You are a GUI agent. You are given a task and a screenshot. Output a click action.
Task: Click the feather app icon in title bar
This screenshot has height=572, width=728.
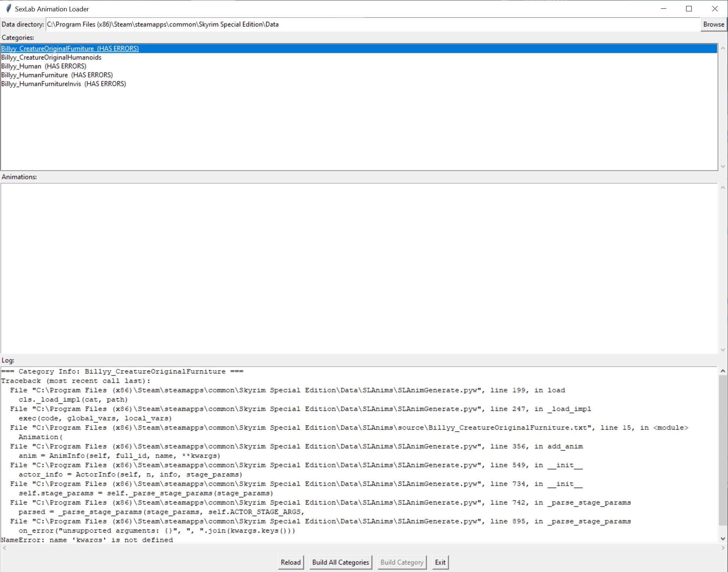coord(8,8)
